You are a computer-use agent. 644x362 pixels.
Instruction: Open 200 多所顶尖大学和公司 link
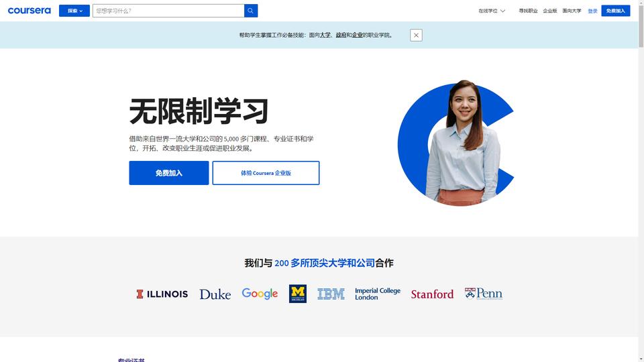[x=325, y=263]
